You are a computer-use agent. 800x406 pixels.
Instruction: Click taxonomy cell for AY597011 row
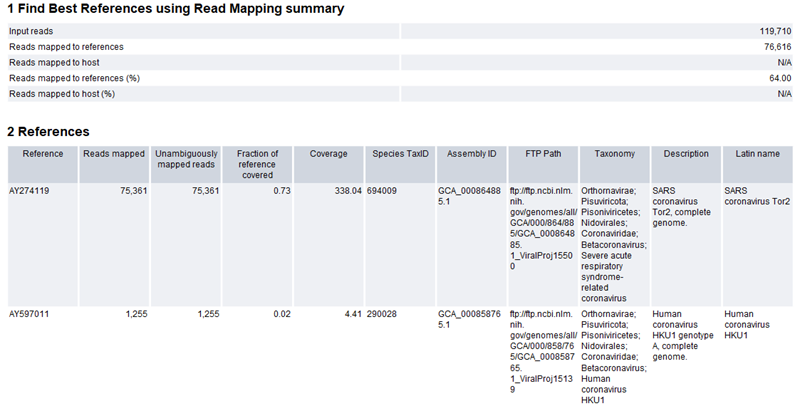coord(614,358)
